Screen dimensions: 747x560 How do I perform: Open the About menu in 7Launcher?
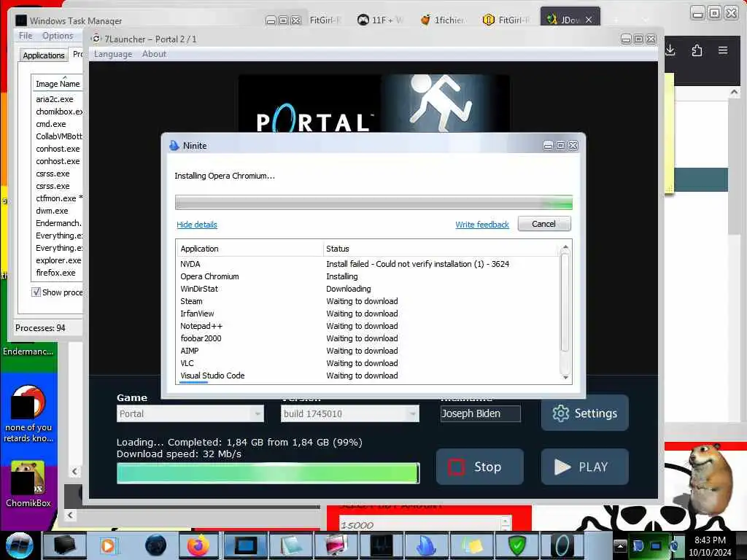[155, 54]
